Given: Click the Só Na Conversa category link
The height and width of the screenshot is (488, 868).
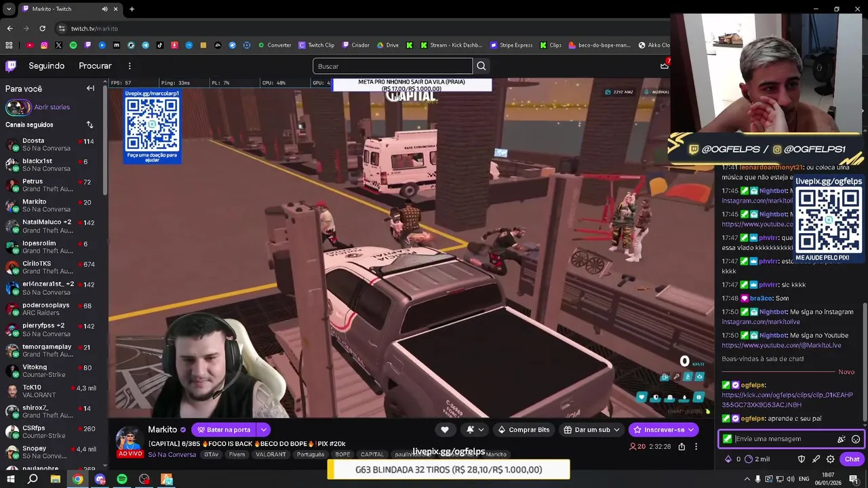Looking at the screenshot, I should pos(172,454).
